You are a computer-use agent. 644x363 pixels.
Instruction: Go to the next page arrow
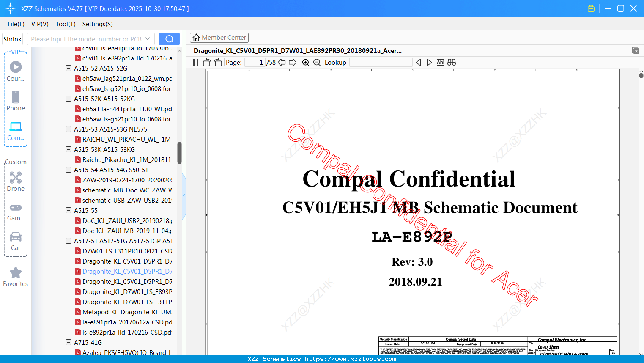tap(293, 63)
